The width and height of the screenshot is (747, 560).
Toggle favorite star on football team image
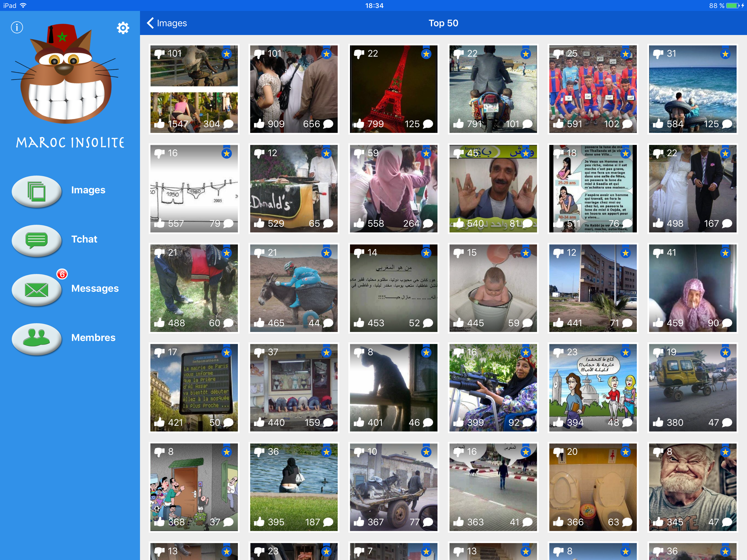[x=625, y=54]
